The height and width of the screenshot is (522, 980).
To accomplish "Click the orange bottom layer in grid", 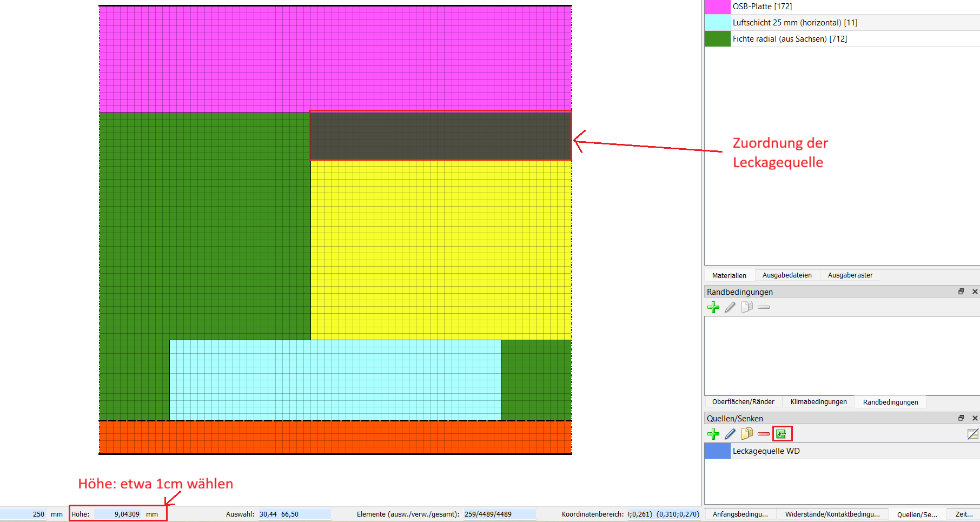I will (x=335, y=438).
